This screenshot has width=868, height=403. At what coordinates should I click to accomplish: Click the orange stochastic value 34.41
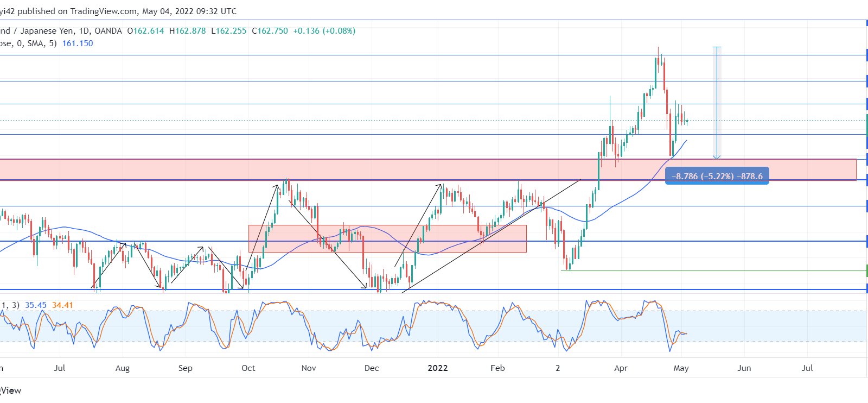pos(62,305)
